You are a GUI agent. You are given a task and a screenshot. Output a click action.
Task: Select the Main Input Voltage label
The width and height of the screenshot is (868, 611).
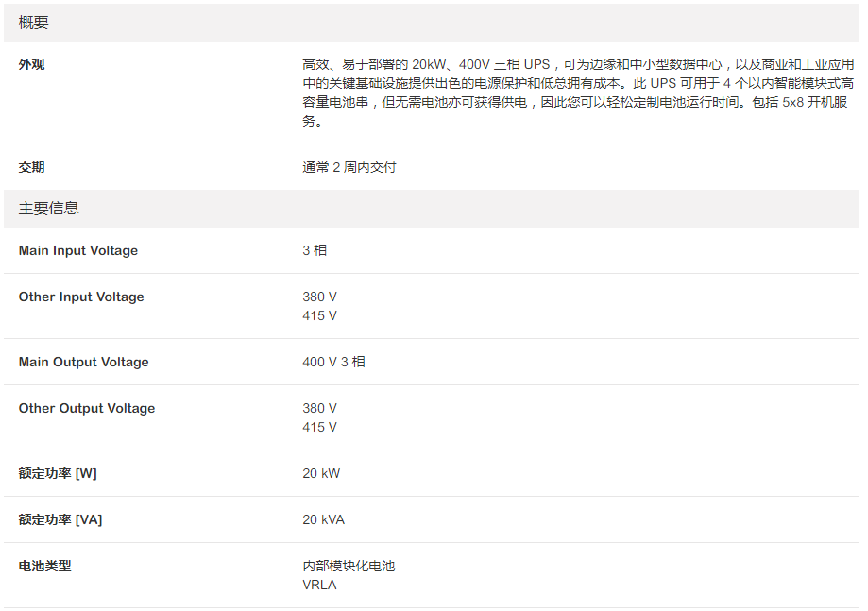pyautogui.click(x=78, y=250)
